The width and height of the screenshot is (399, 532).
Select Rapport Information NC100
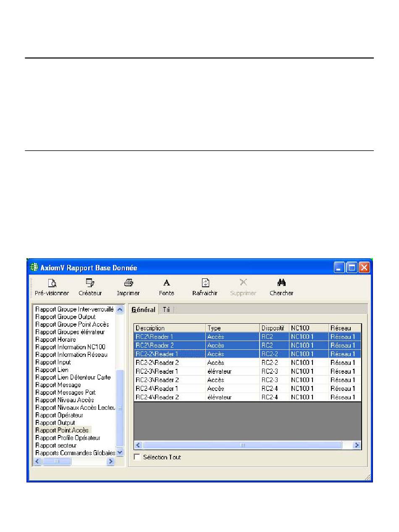71,347
